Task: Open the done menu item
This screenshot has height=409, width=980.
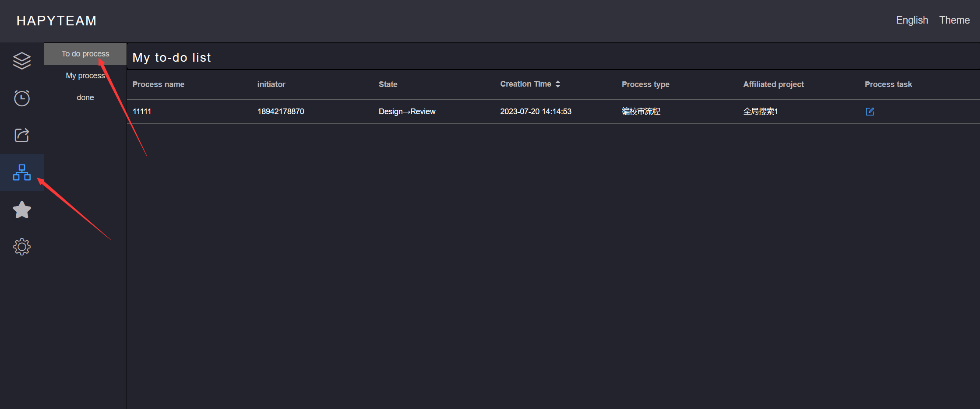Action: pyautogui.click(x=85, y=98)
